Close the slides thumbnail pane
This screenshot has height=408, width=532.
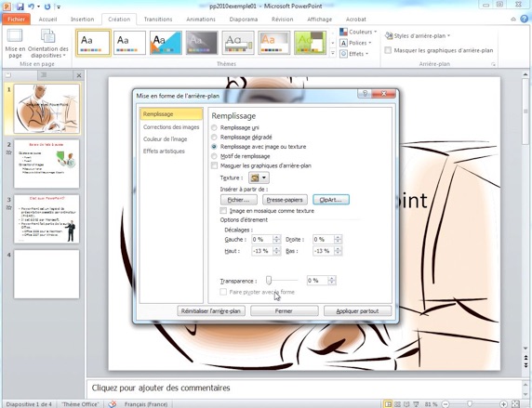pos(79,75)
